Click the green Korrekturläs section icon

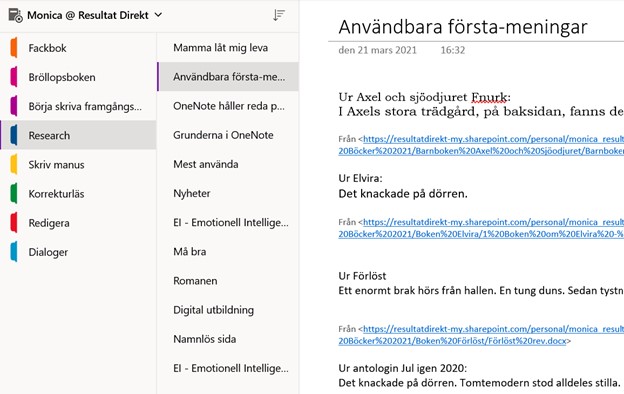14,193
